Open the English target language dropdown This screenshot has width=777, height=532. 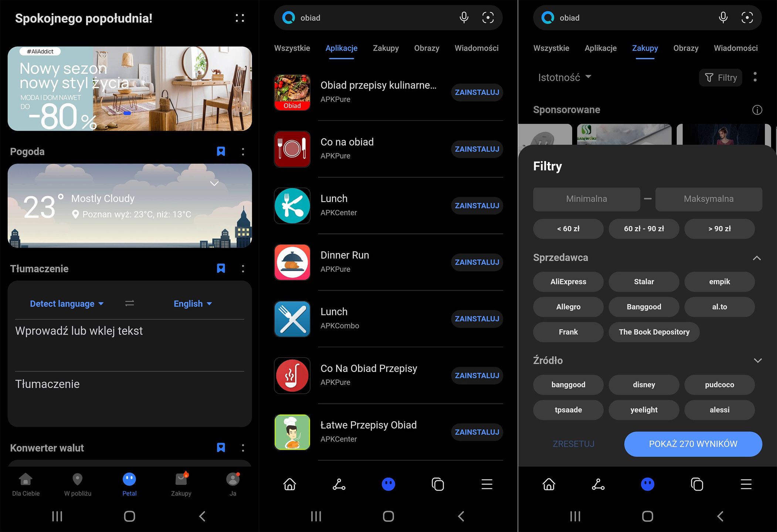(193, 304)
